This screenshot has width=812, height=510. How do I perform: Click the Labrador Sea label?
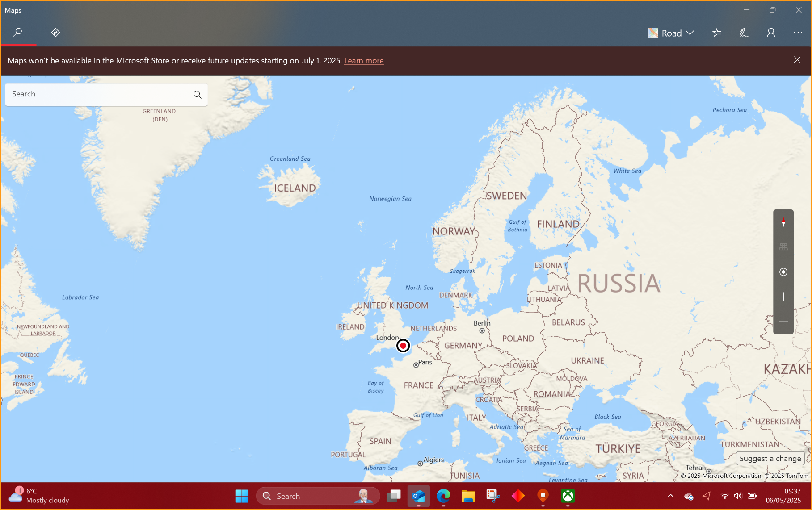80,297
